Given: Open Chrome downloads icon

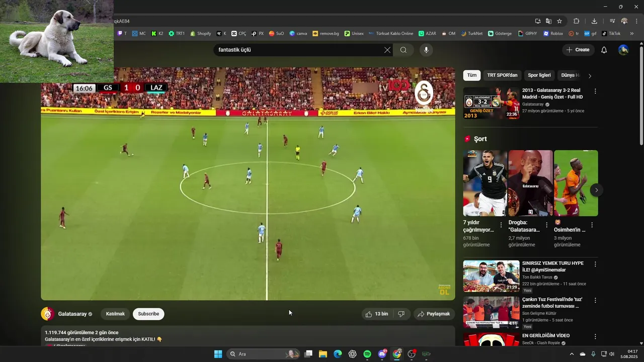Looking at the screenshot, I should pyautogui.click(x=594, y=21).
